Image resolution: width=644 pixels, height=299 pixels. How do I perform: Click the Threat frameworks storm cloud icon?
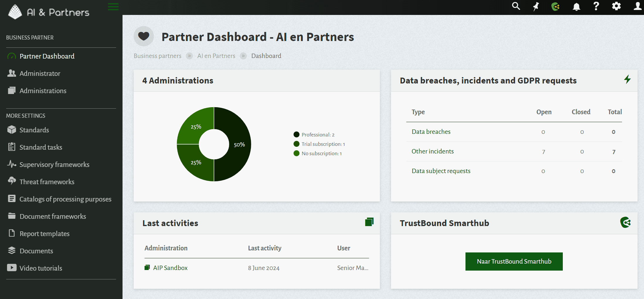click(12, 181)
